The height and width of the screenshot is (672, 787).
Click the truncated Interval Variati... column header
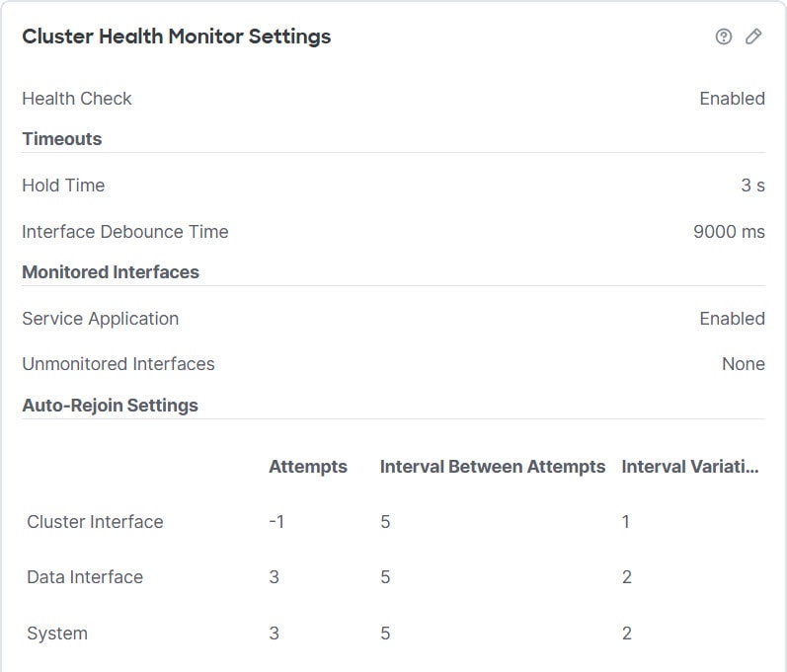coord(689,467)
